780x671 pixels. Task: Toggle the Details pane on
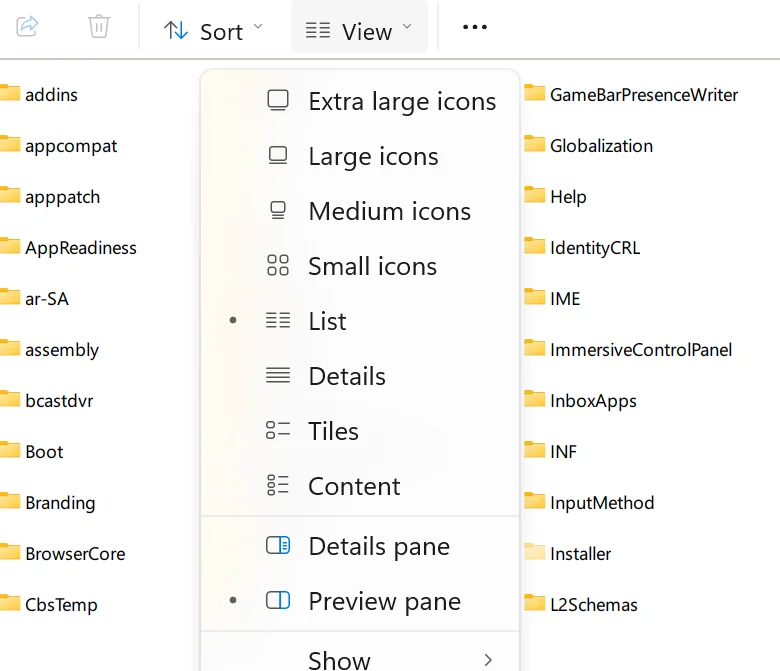[x=360, y=546]
